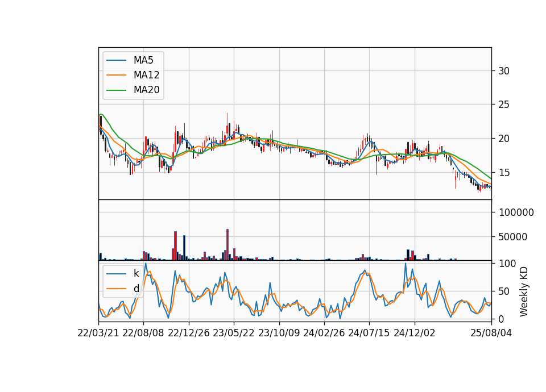The width and height of the screenshot is (546, 392).
Task: Click the 22/08/08 date axis label
Action: (x=143, y=333)
